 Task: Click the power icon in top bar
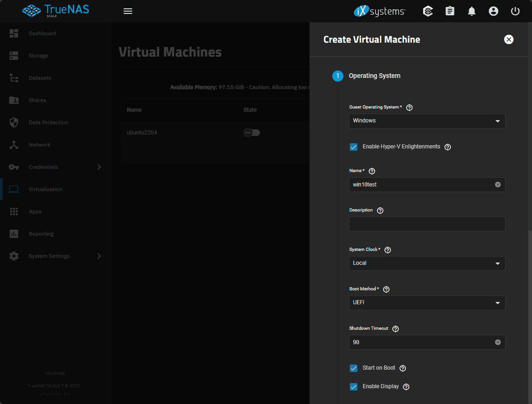pyautogui.click(x=515, y=11)
